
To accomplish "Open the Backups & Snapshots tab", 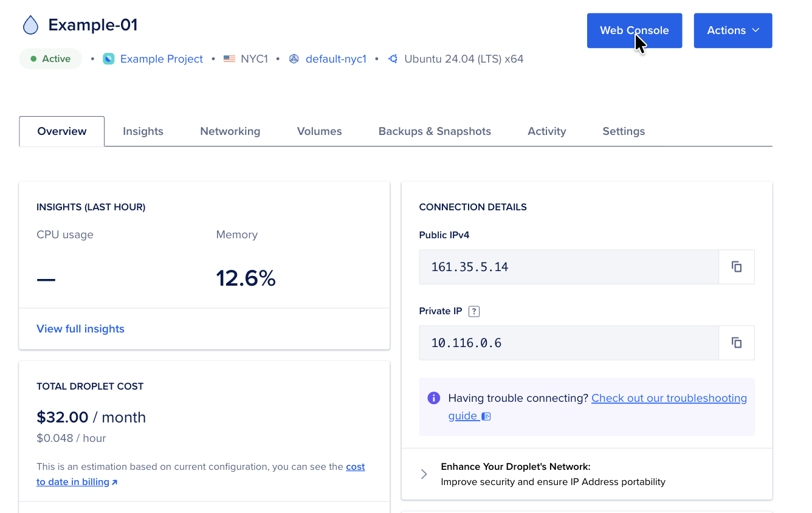I will point(435,131).
